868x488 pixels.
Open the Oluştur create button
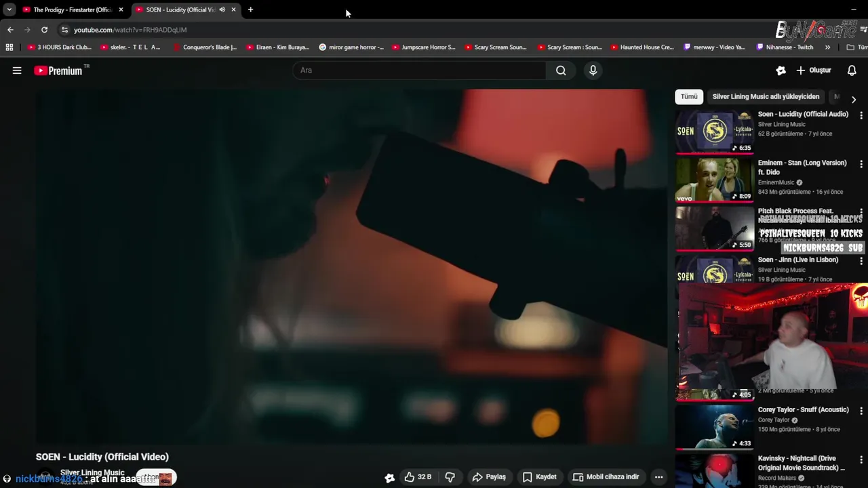pos(814,70)
